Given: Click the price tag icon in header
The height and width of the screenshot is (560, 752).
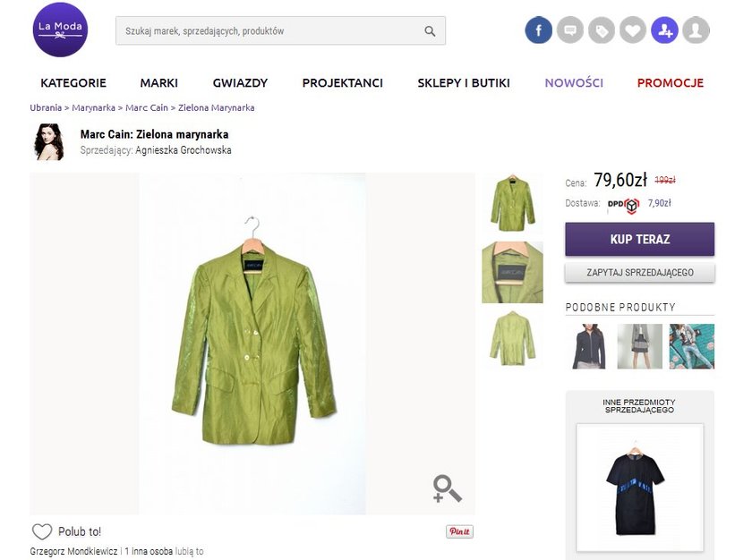Looking at the screenshot, I should pyautogui.click(x=601, y=30).
